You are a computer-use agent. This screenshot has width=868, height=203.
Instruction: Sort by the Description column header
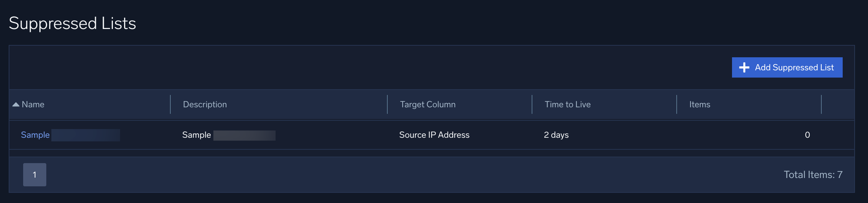[x=205, y=104]
